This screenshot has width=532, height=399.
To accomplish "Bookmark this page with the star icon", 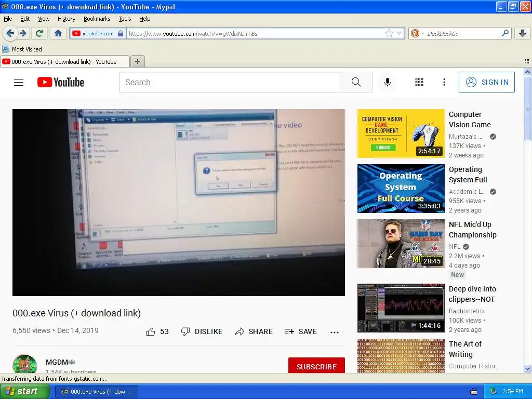I will pos(389,33).
